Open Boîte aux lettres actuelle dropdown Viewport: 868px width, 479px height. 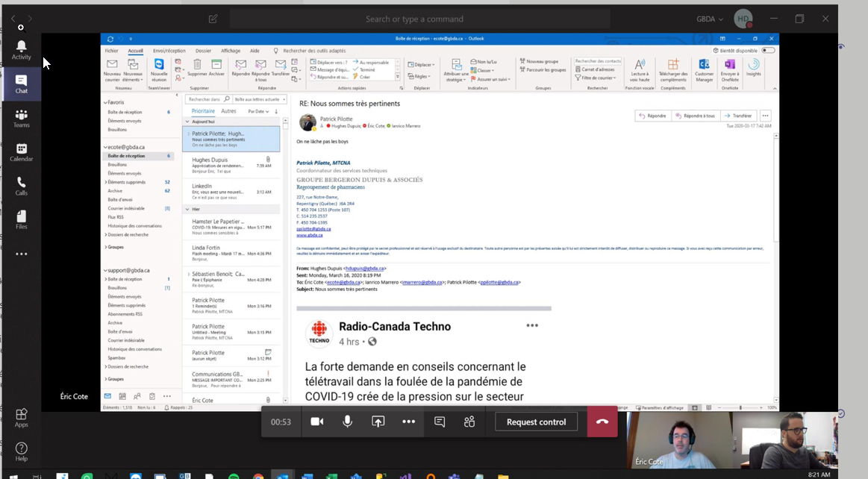[x=260, y=99]
